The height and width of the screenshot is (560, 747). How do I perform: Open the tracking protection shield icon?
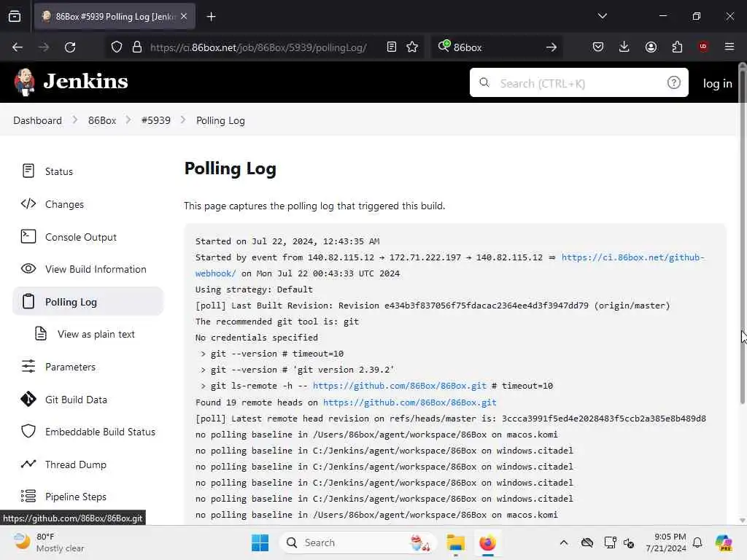[117, 47]
